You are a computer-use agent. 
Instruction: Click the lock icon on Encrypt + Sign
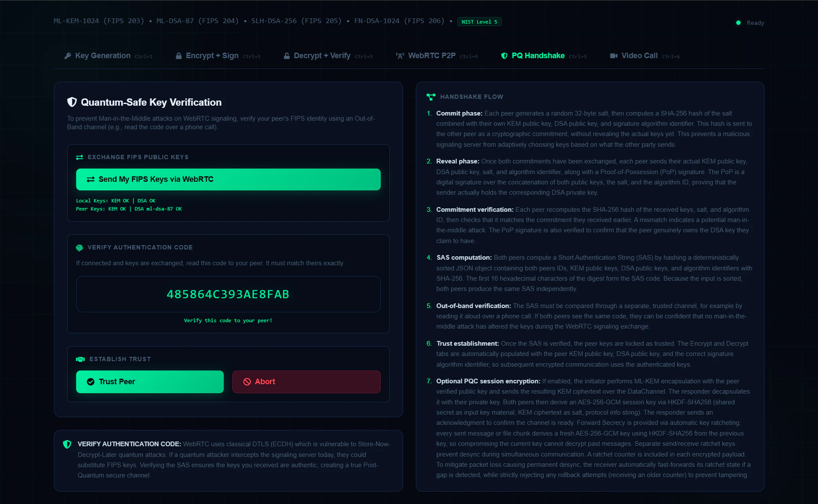179,56
